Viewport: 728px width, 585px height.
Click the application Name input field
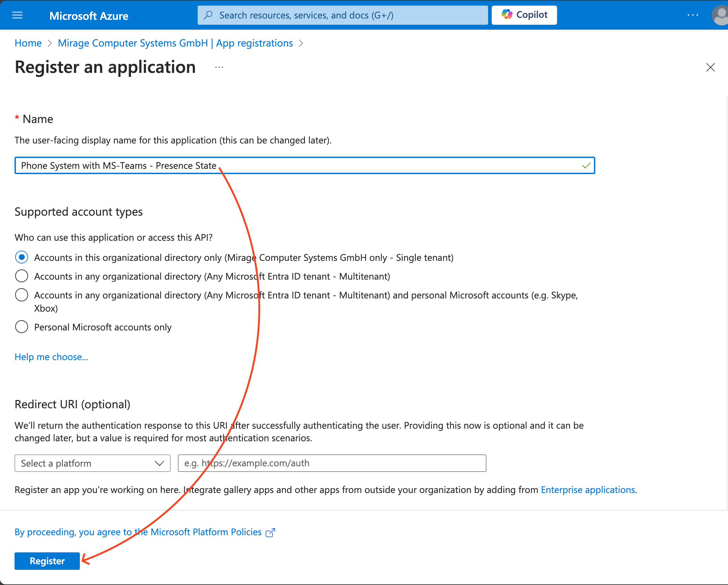pyautogui.click(x=305, y=165)
